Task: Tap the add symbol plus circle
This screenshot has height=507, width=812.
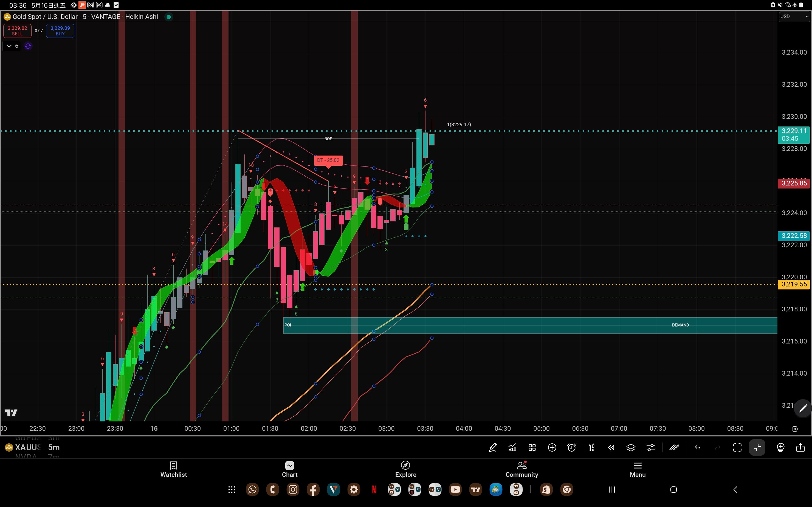Action: (552, 448)
